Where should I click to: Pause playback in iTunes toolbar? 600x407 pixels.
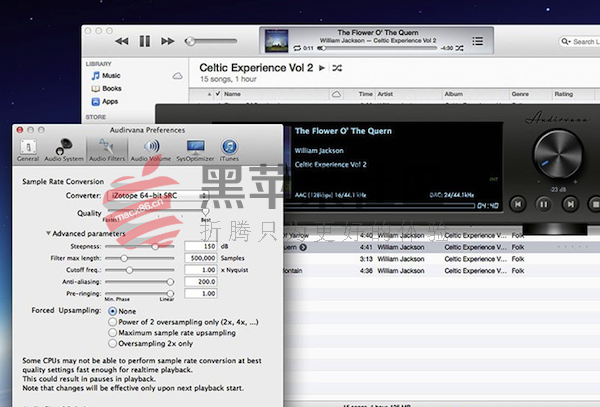coord(145,41)
